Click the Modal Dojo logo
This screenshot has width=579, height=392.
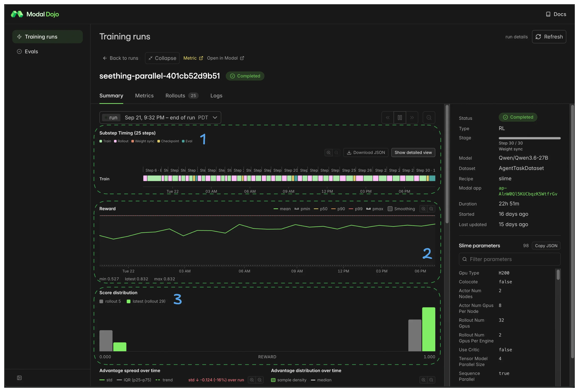point(35,14)
